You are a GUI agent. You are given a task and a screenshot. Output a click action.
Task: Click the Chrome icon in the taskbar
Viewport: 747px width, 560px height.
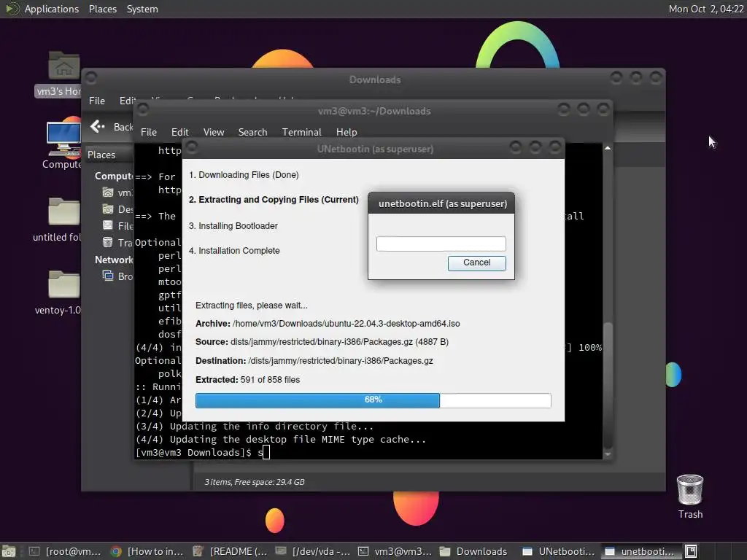click(x=116, y=551)
